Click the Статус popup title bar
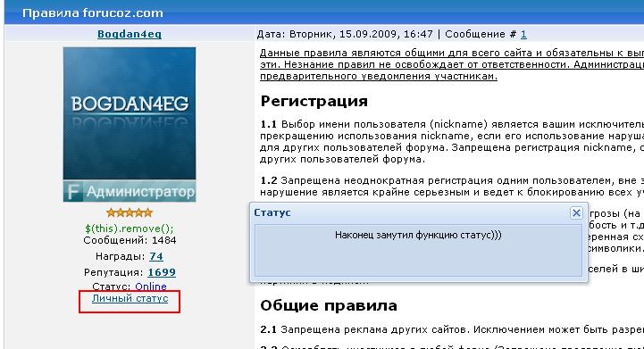This screenshot has height=349, width=644. tap(411, 212)
